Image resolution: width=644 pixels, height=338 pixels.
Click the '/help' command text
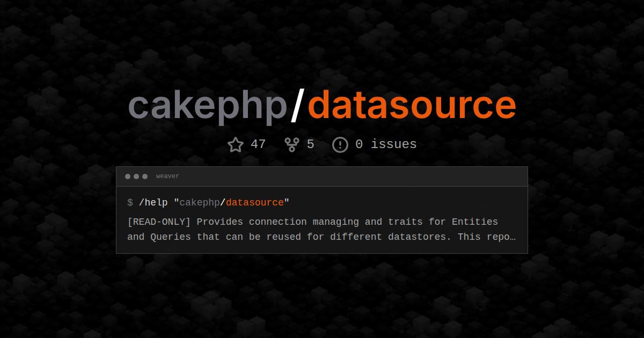click(153, 202)
